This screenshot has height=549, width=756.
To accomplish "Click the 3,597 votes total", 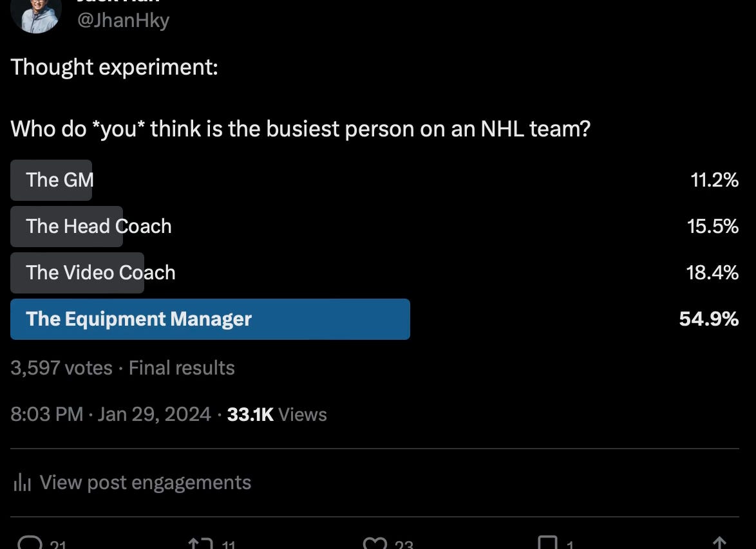I will click(61, 368).
